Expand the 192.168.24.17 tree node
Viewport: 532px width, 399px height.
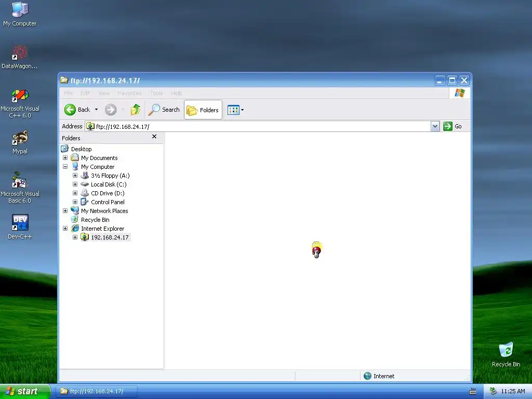(x=75, y=237)
